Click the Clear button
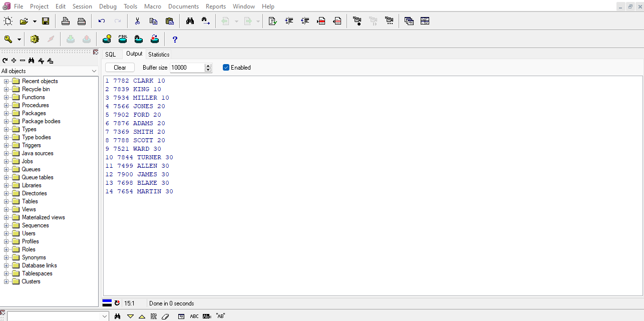This screenshot has width=644, height=321. (120, 68)
